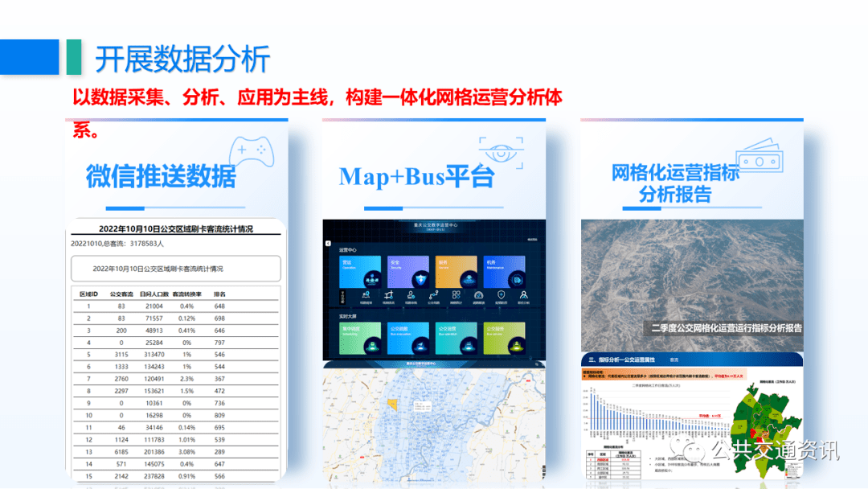Click the boxed 2022年10月10日公交区域刷卡客流统计情况 title

click(x=158, y=269)
